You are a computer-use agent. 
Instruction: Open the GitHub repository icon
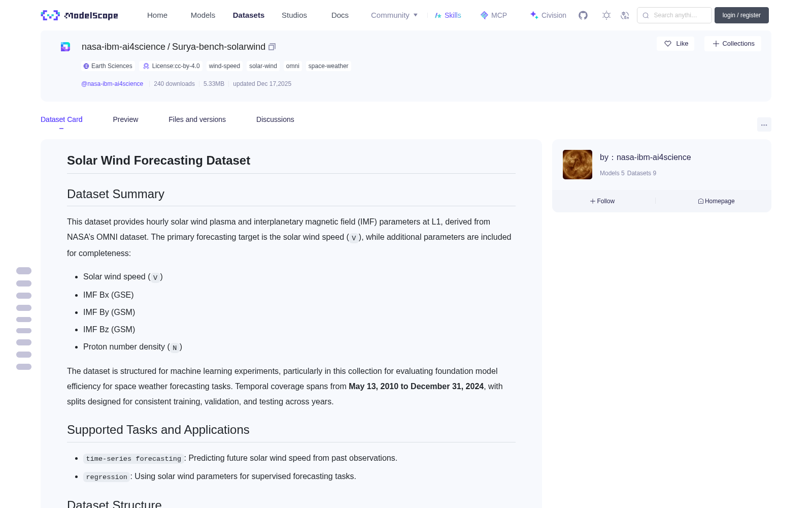583,15
